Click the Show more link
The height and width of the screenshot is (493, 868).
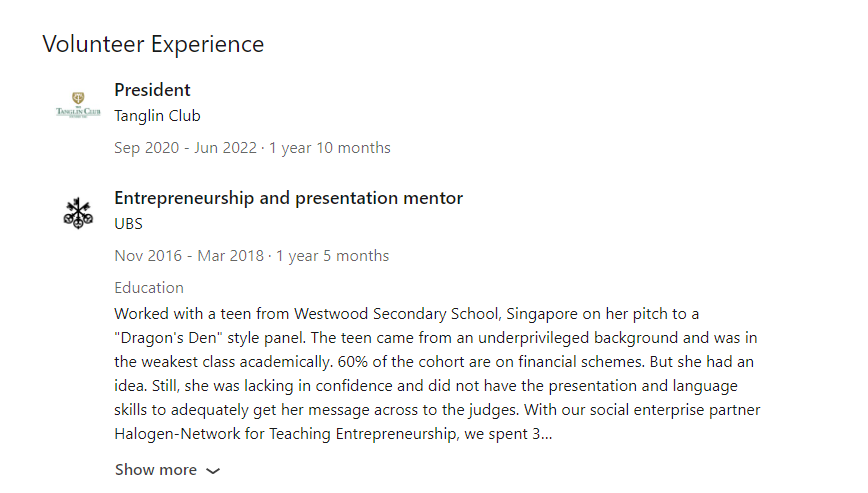pyautogui.click(x=167, y=470)
